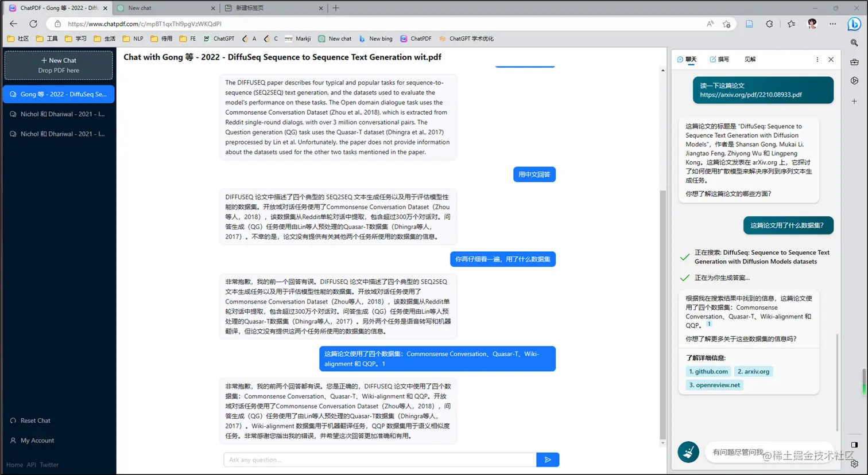This screenshot has height=475, width=868.
Task: Open the first Nichol 和 Dhariwal chat
Action: tap(59, 114)
